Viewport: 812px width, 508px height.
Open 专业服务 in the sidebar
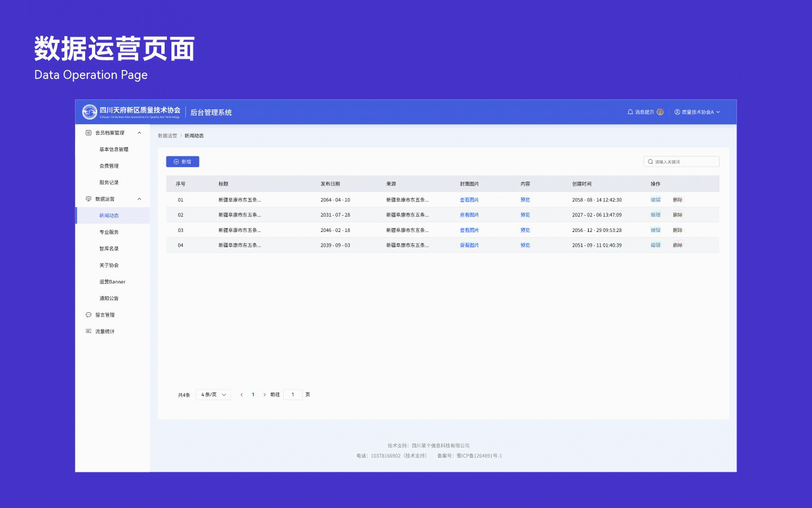click(109, 232)
